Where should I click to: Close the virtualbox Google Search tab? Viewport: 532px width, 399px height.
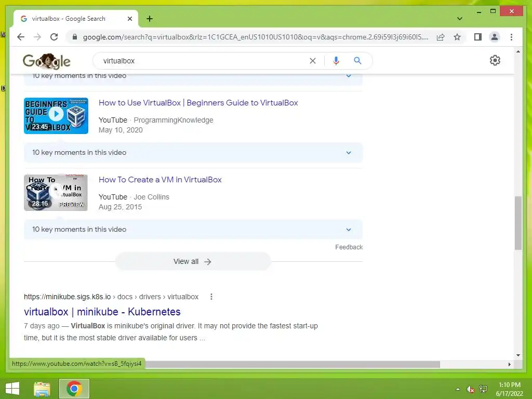click(129, 19)
